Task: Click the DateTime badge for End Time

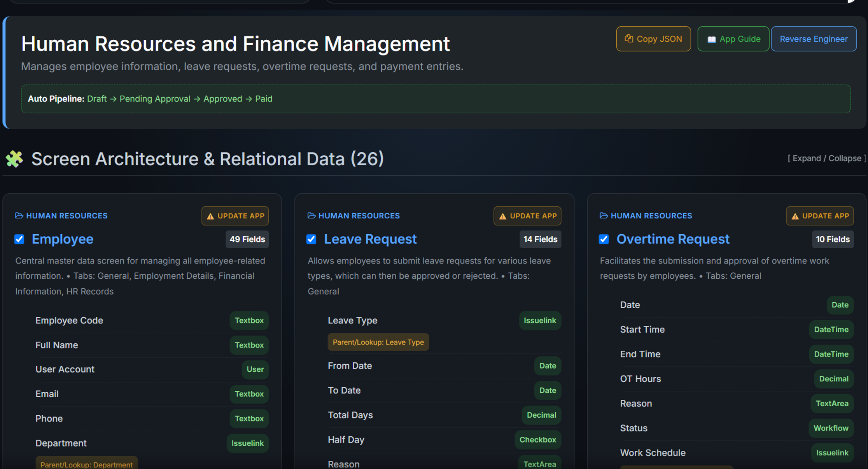Action: click(x=831, y=354)
